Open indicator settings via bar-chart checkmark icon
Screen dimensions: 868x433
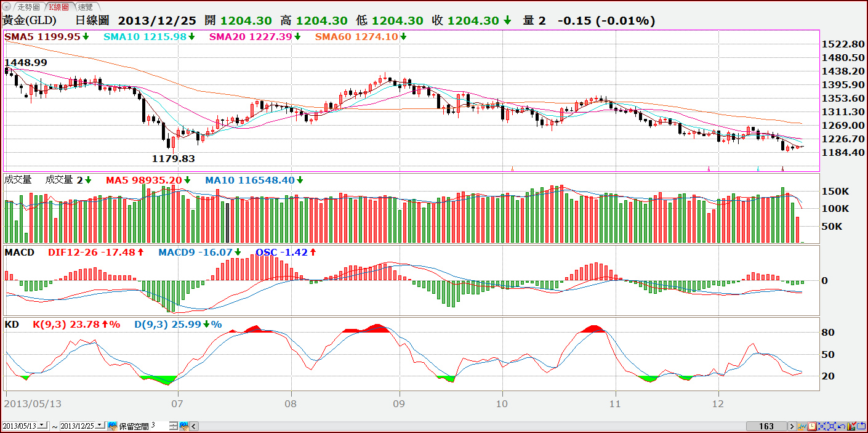[851, 426]
